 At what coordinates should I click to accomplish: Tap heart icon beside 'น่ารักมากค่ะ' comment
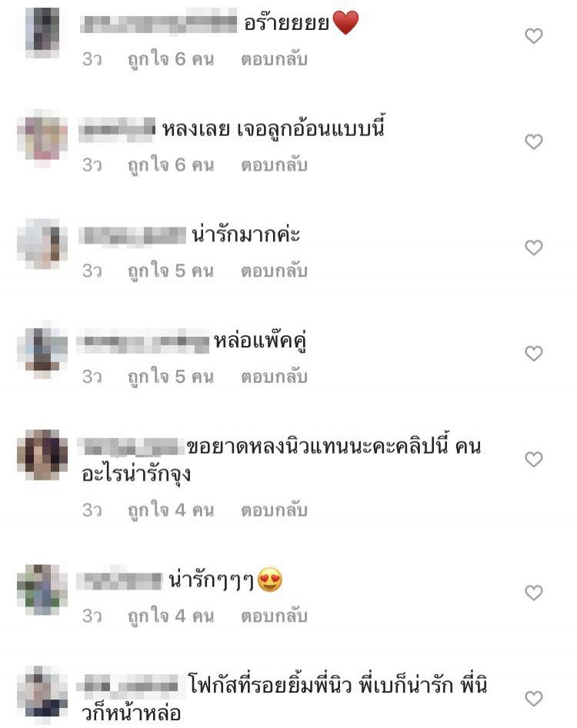(x=534, y=248)
